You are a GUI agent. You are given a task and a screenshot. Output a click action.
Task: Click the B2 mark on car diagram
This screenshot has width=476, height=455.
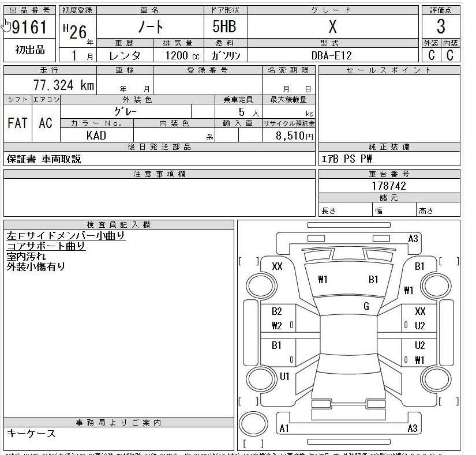276,311
